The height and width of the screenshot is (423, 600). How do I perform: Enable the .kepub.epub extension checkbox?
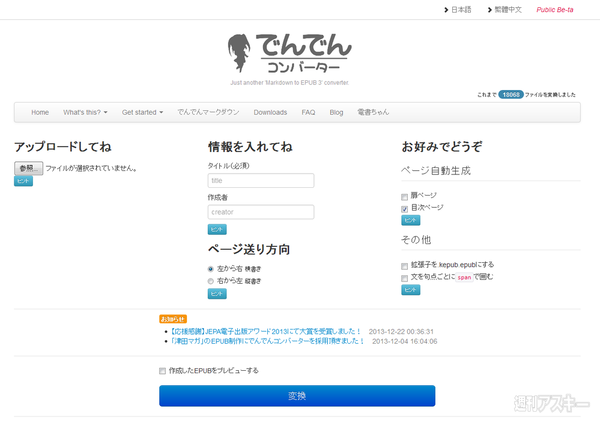pos(404,266)
